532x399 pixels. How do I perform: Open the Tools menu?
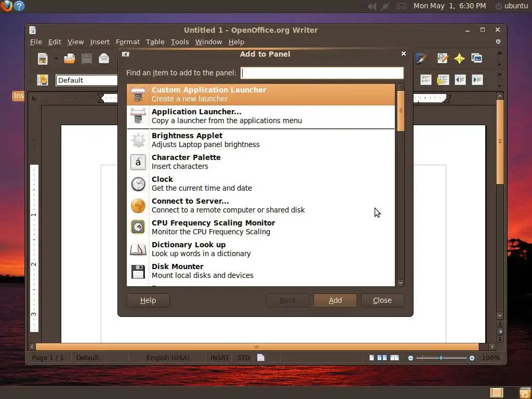tap(179, 42)
